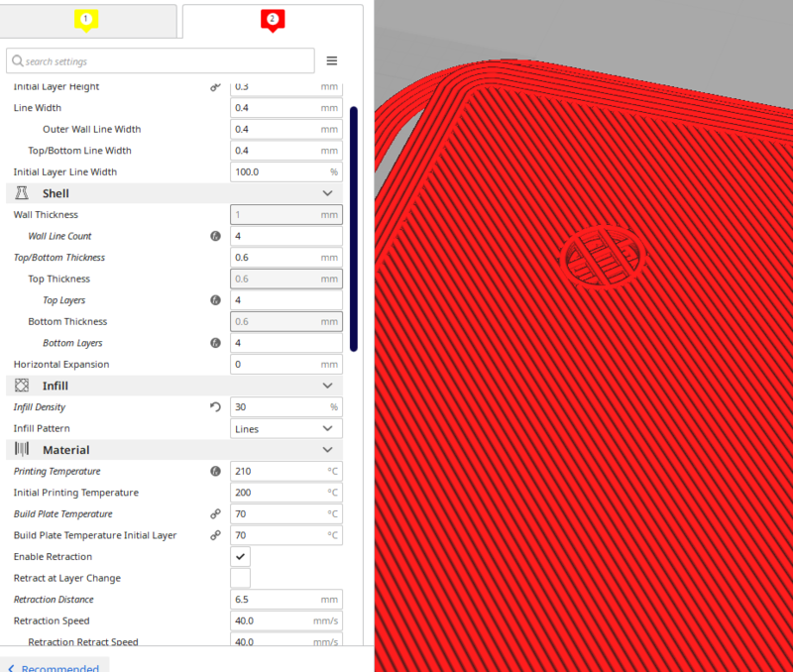The height and width of the screenshot is (672, 793).
Task: Edit Initial Printing Temperature value
Action: click(x=286, y=492)
